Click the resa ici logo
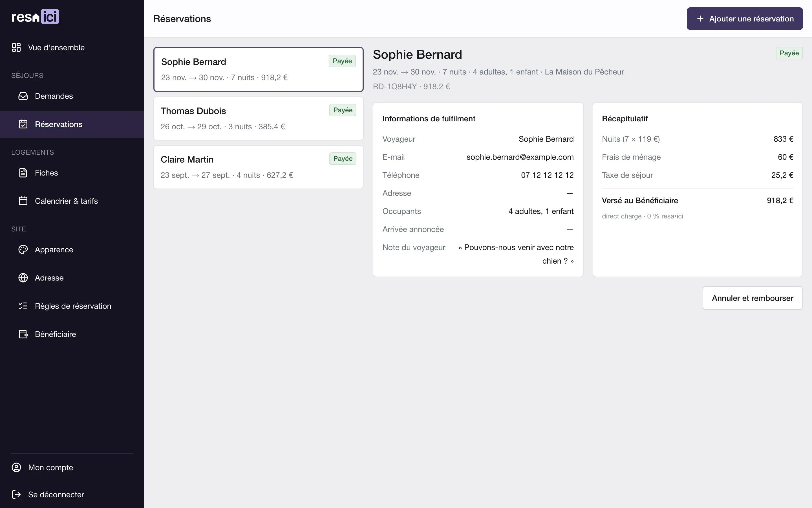812x508 pixels. 35,16
